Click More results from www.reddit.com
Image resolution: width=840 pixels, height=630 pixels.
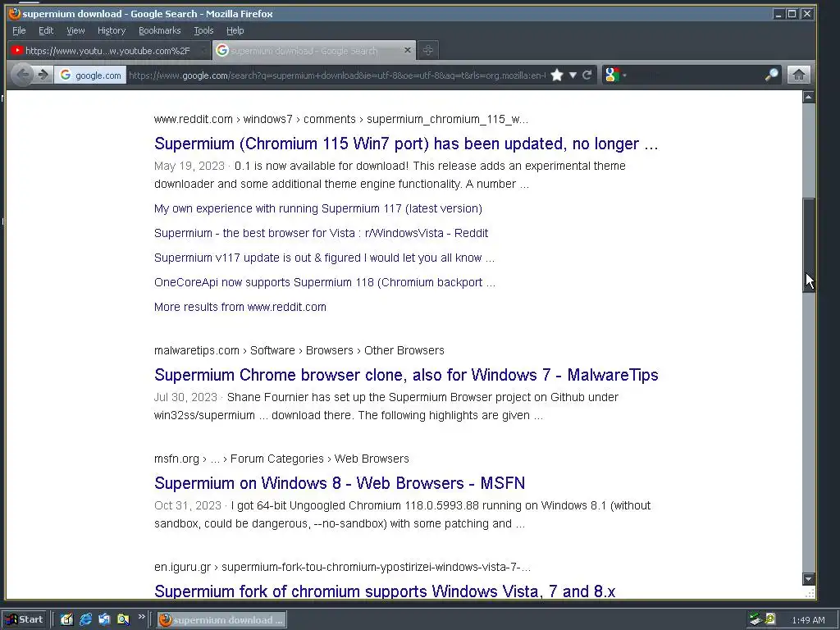[240, 307]
